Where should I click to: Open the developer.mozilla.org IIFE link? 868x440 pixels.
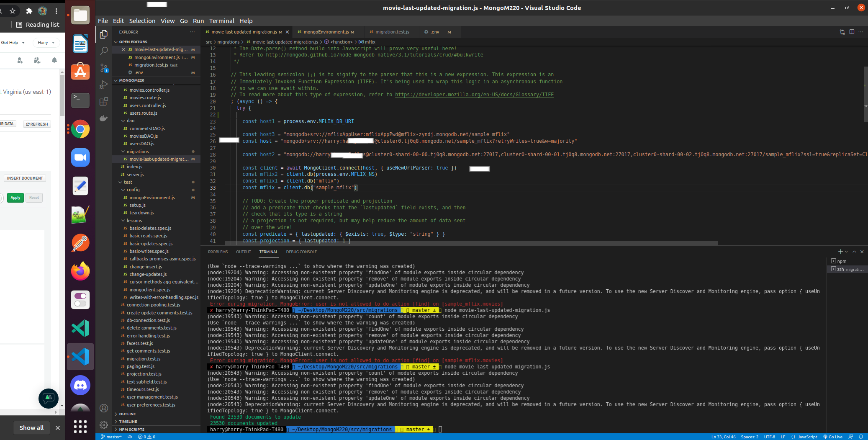(474, 95)
